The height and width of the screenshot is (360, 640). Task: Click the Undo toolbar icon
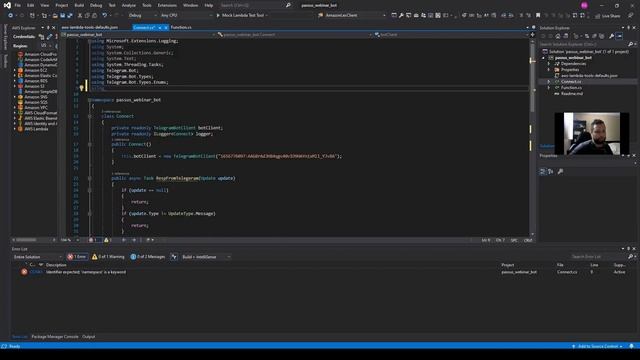(x=104, y=16)
